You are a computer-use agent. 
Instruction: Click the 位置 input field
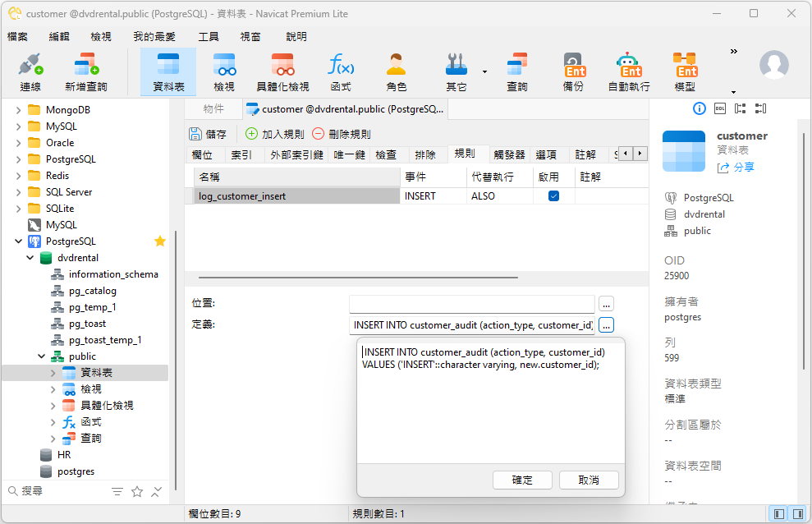coord(471,304)
